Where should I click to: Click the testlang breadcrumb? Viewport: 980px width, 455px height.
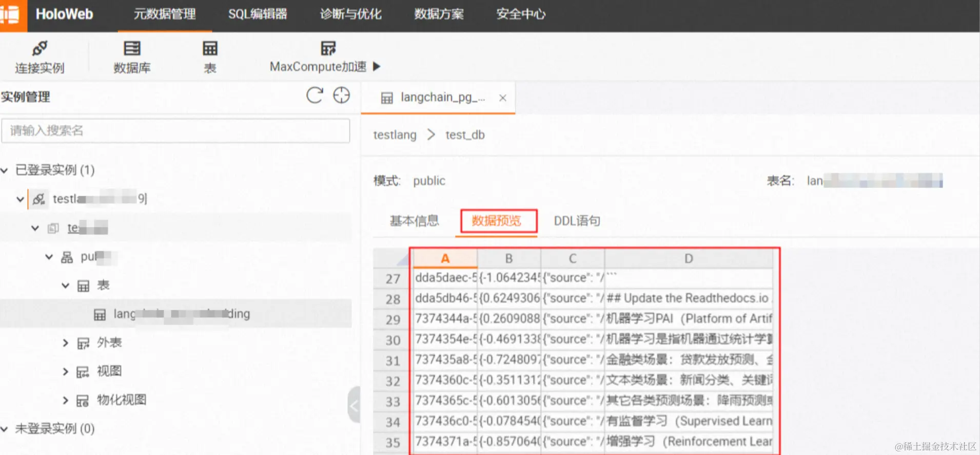(395, 135)
